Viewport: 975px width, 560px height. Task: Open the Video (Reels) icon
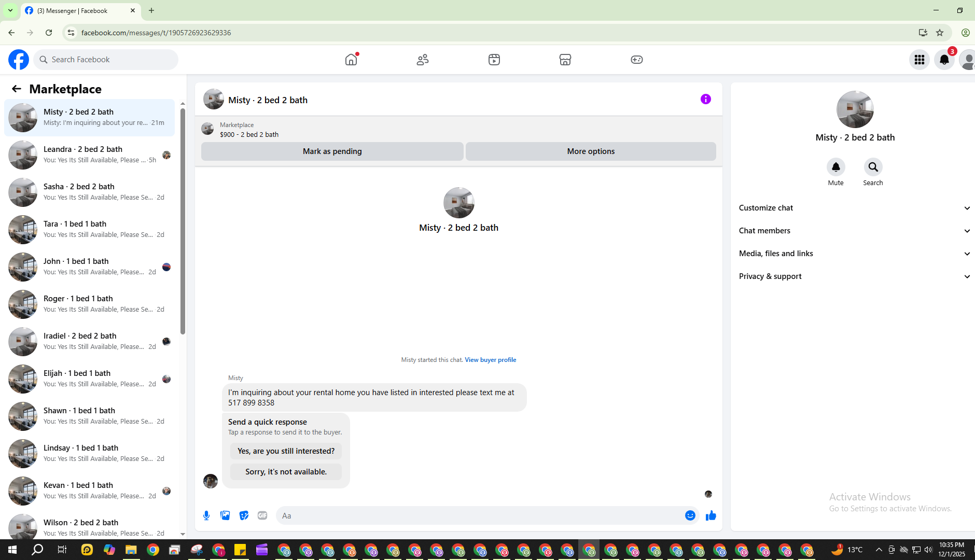[494, 60]
